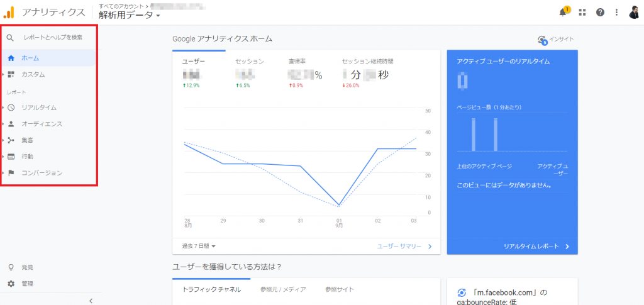
Task: Open the help question mark icon
Action: [600, 13]
